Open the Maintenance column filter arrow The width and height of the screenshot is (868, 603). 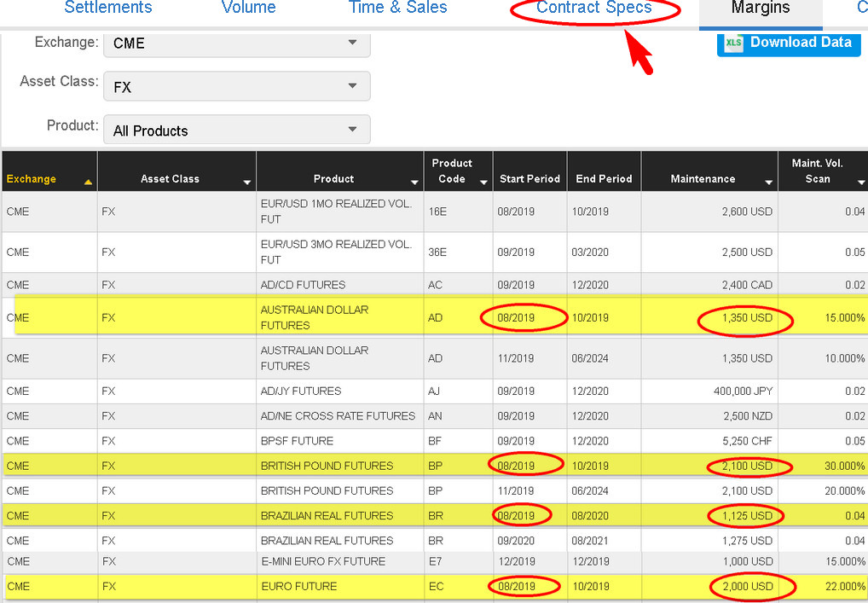768,183
